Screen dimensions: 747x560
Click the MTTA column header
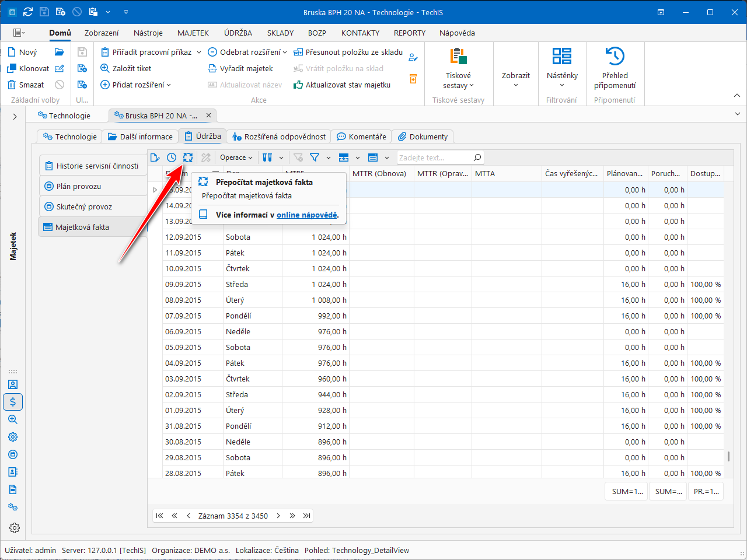point(507,173)
